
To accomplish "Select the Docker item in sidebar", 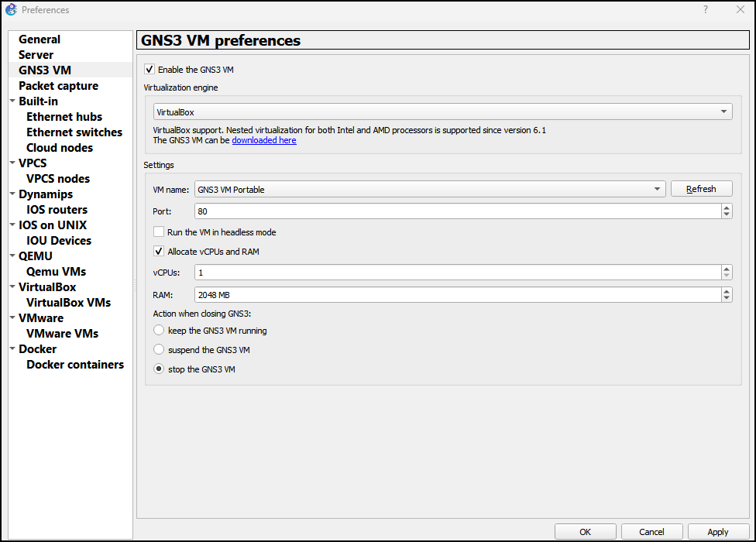I will pos(38,348).
